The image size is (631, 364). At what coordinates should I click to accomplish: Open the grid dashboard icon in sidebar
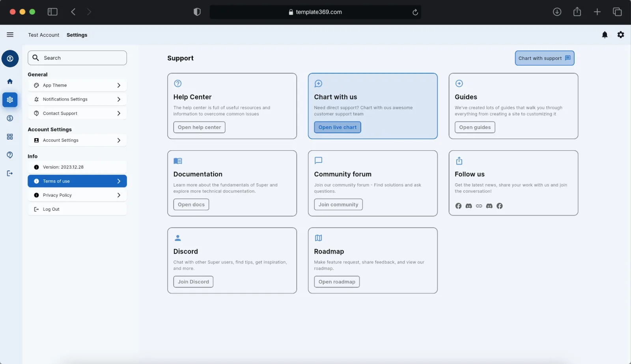[x=10, y=136]
